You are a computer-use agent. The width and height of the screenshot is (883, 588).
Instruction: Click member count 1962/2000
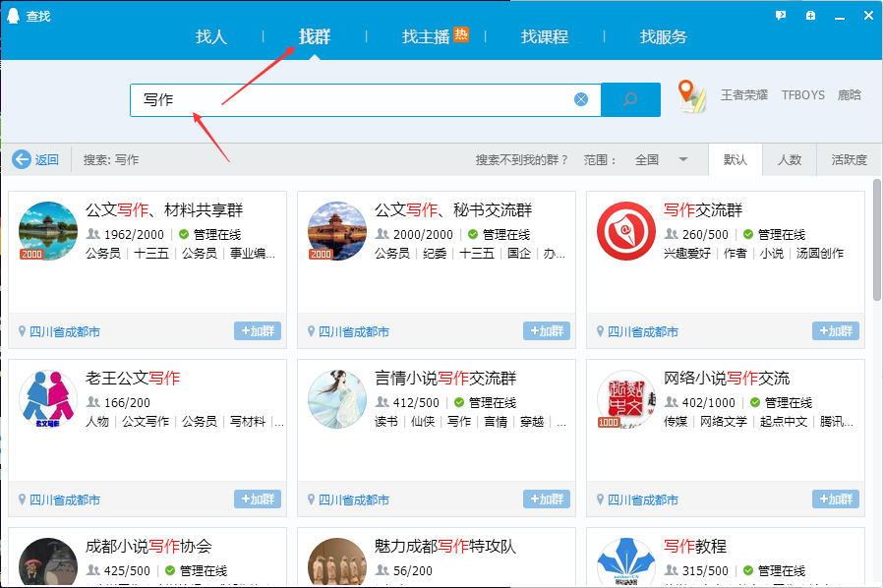[x=134, y=234]
